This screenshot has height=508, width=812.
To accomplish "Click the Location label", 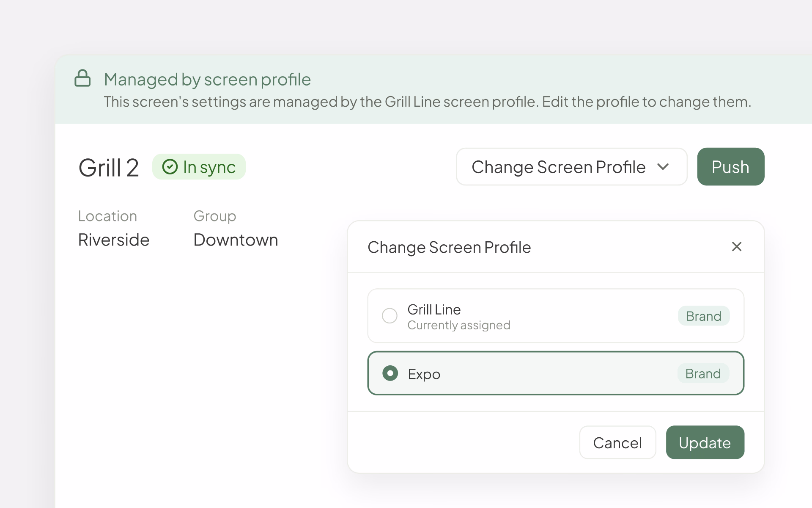I will point(107,216).
